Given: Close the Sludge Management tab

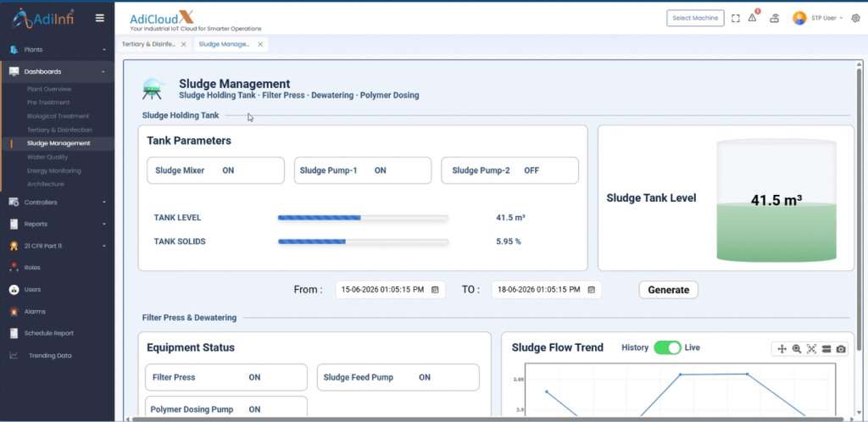Looking at the screenshot, I should [x=260, y=44].
